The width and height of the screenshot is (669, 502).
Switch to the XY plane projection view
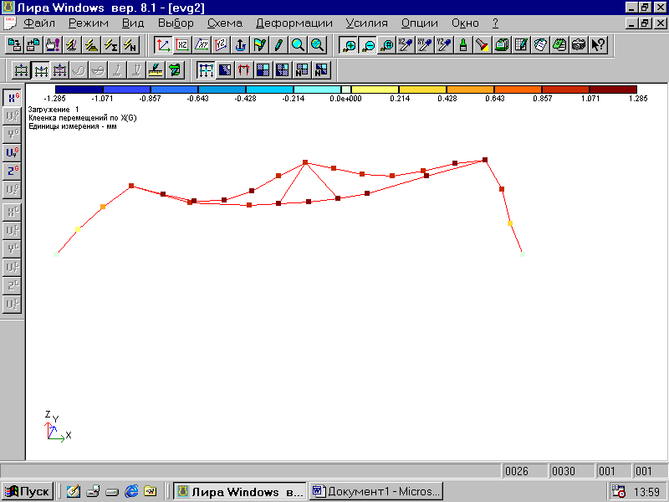pyautogui.click(x=202, y=45)
